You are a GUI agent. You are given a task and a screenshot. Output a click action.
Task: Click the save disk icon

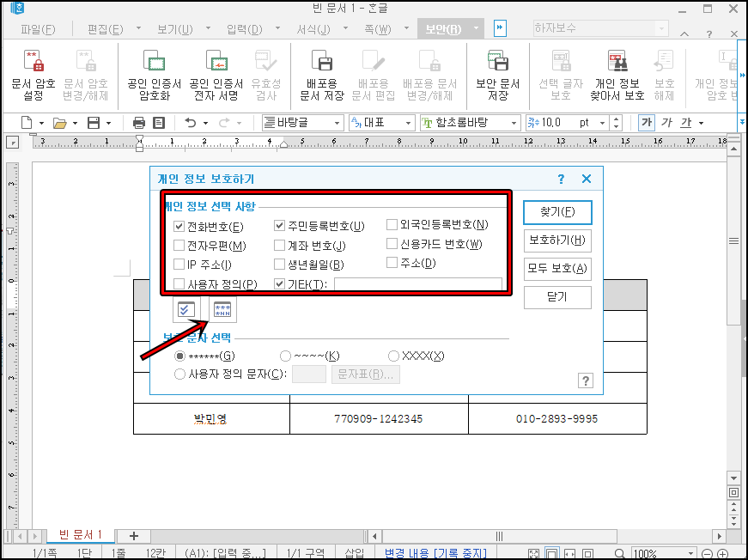[x=94, y=123]
